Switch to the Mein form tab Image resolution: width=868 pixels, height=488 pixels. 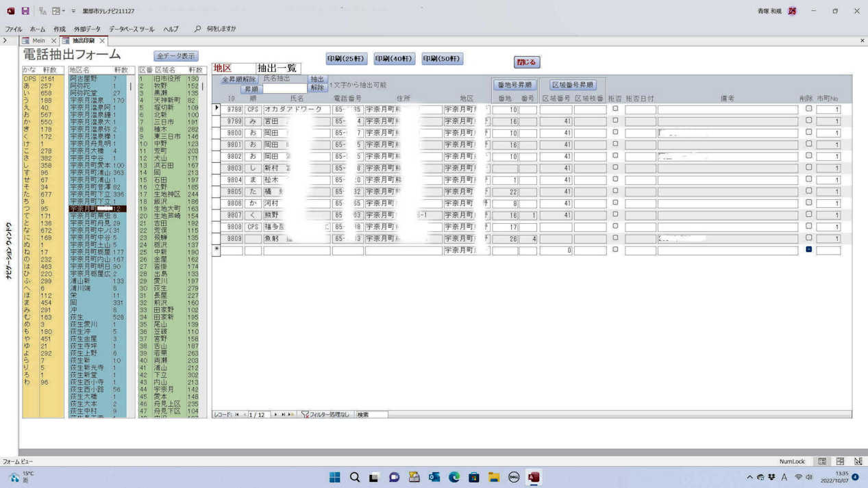38,41
